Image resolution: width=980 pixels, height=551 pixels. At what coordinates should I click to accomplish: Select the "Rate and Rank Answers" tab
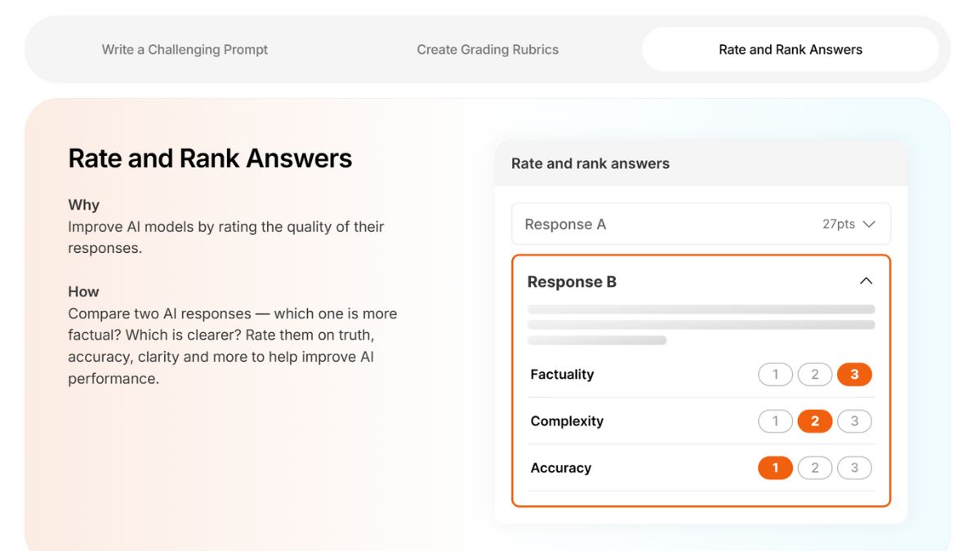click(791, 49)
